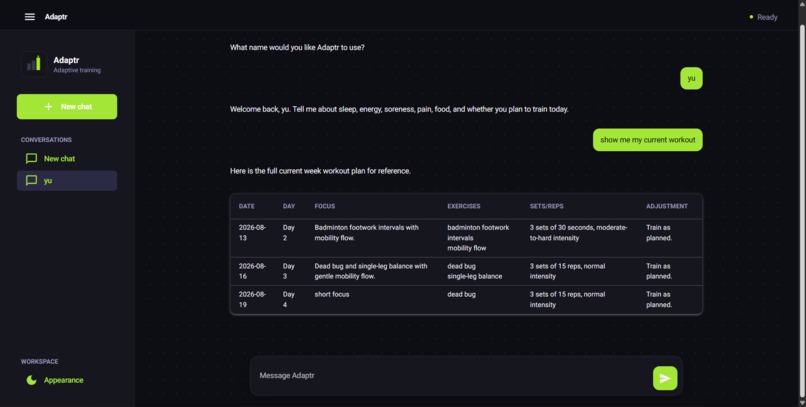
Task: Select the yu conversation in sidebar
Action: (67, 181)
